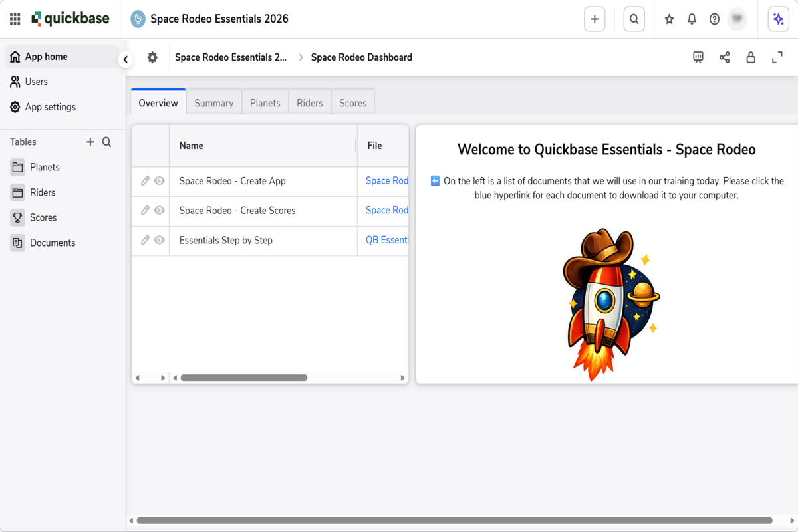Open the help question mark icon
This screenshot has width=798, height=532.
[x=714, y=19]
